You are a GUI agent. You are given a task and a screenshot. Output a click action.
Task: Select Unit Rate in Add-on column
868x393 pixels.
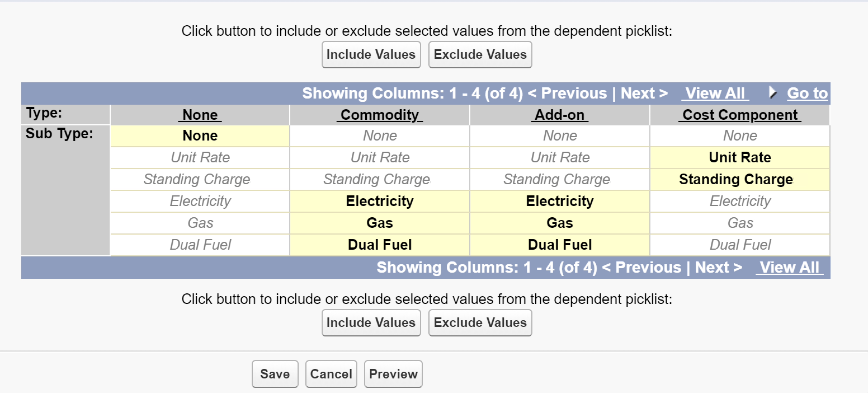coord(560,157)
